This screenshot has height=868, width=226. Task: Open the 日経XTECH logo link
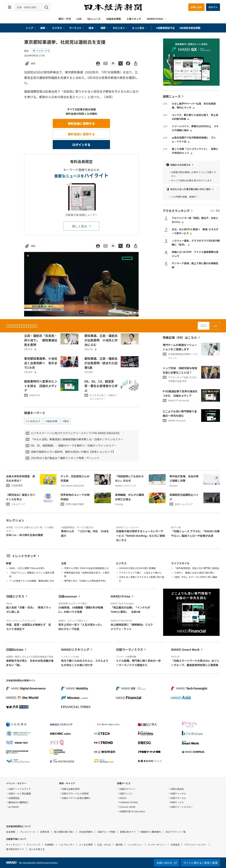click(x=102, y=734)
